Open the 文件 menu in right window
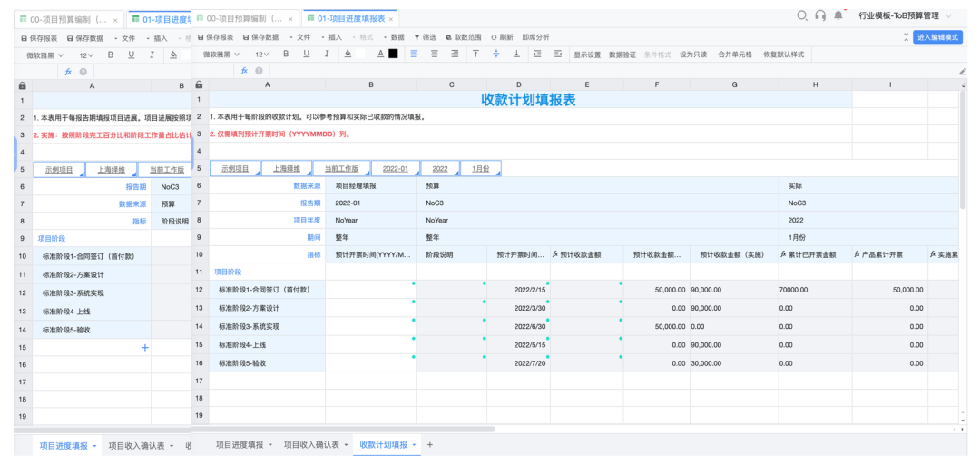The image size is (980, 466). click(x=300, y=37)
